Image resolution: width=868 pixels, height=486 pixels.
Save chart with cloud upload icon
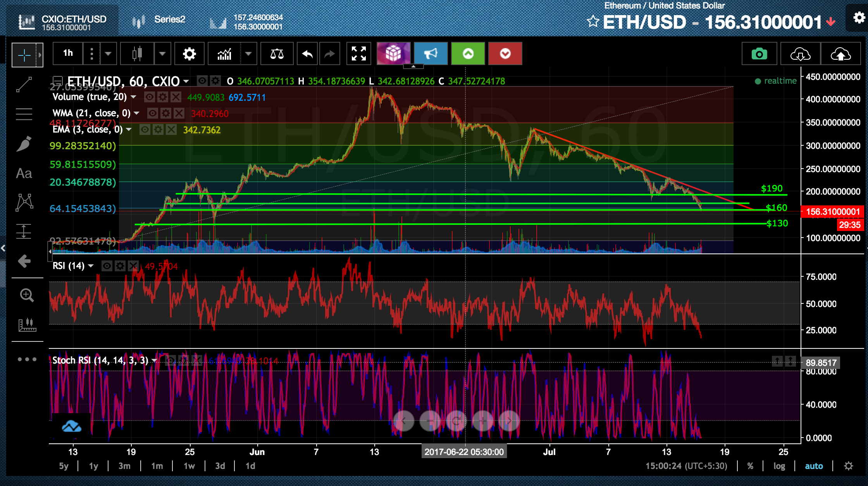click(840, 53)
